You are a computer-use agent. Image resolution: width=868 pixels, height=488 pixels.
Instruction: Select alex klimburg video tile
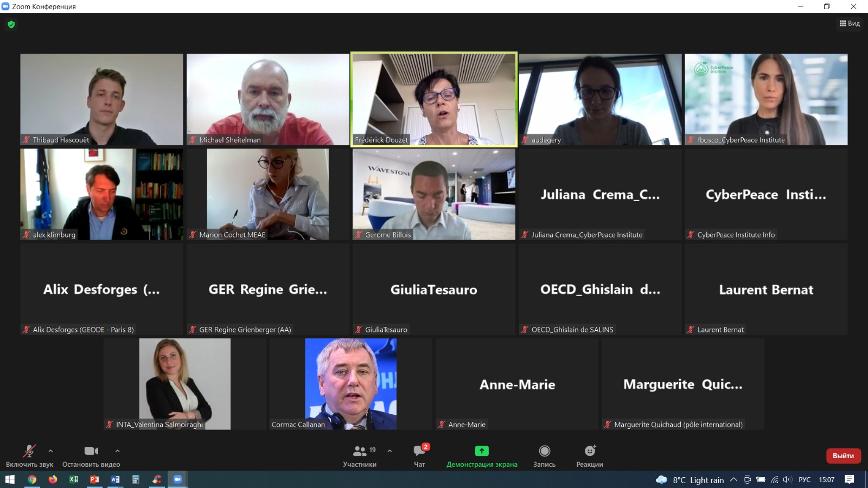102,194
